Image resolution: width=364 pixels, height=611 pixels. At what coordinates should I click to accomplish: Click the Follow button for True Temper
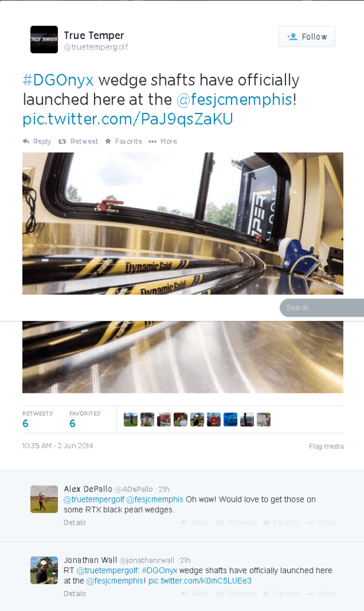pos(307,37)
